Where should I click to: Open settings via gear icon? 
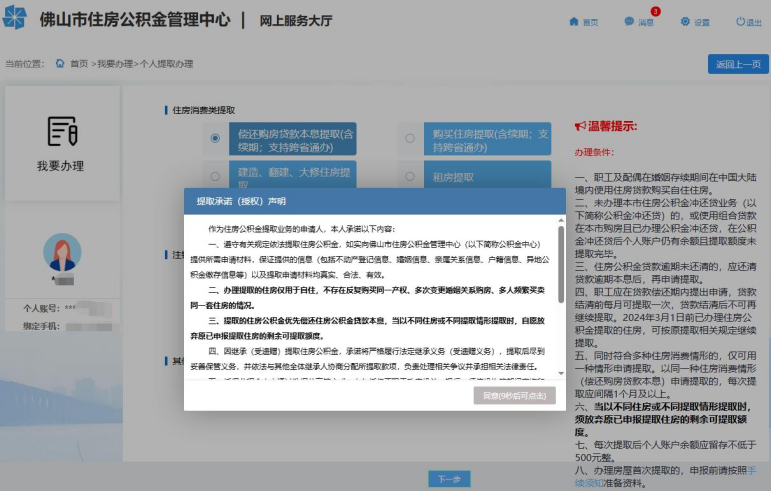point(685,22)
